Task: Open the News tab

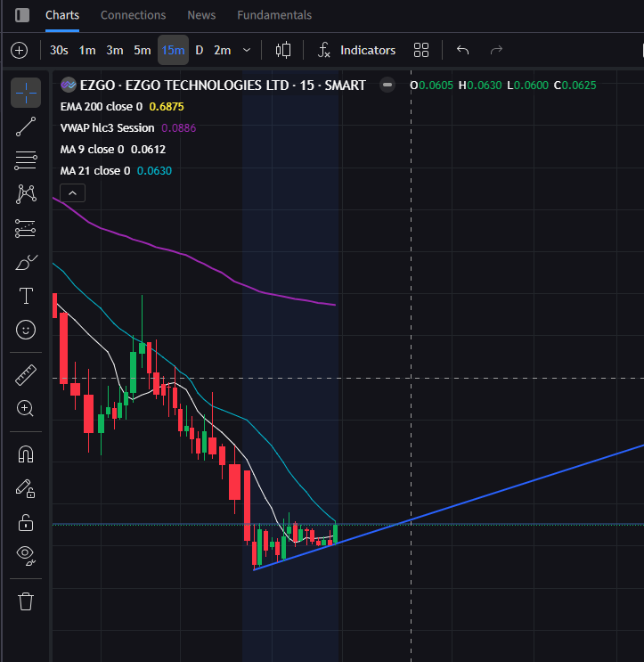Action: coord(201,15)
